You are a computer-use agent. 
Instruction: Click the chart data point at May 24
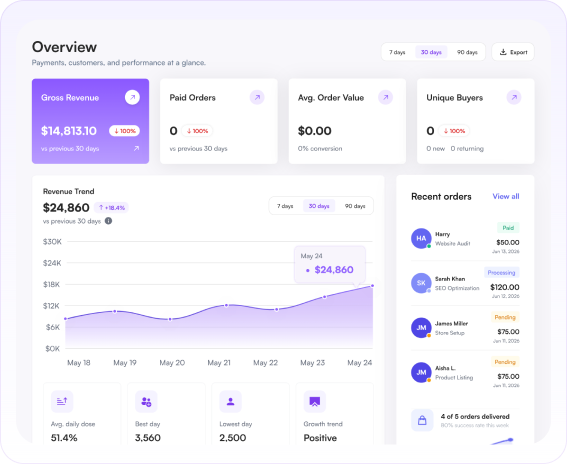pos(372,286)
